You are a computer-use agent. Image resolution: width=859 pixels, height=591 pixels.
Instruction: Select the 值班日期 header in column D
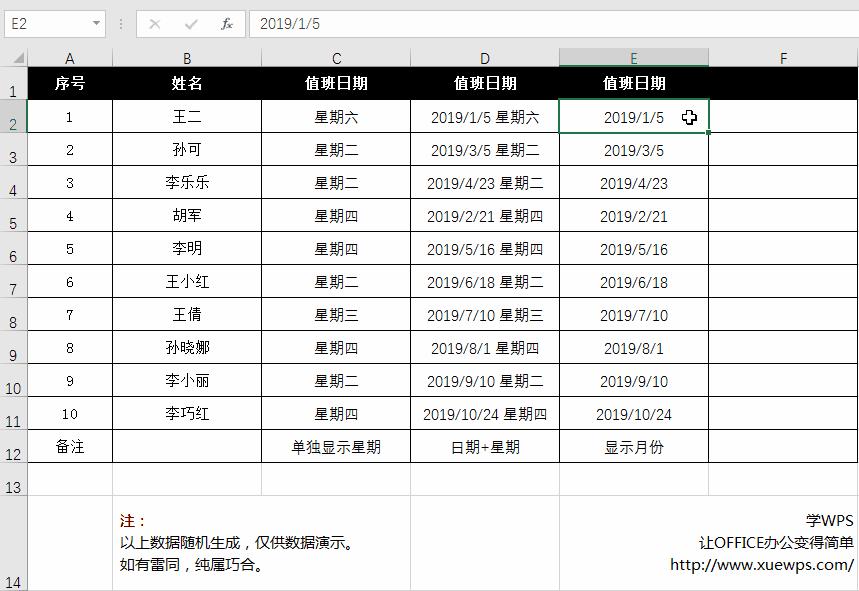click(x=485, y=84)
